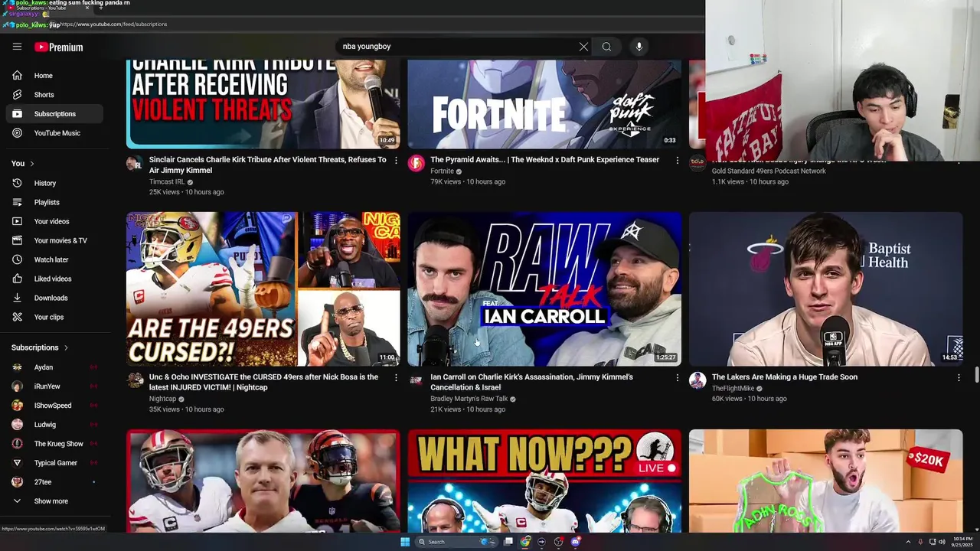The image size is (980, 551).
Task: Open options menu for Sinclair Cancels video
Action: point(396,161)
